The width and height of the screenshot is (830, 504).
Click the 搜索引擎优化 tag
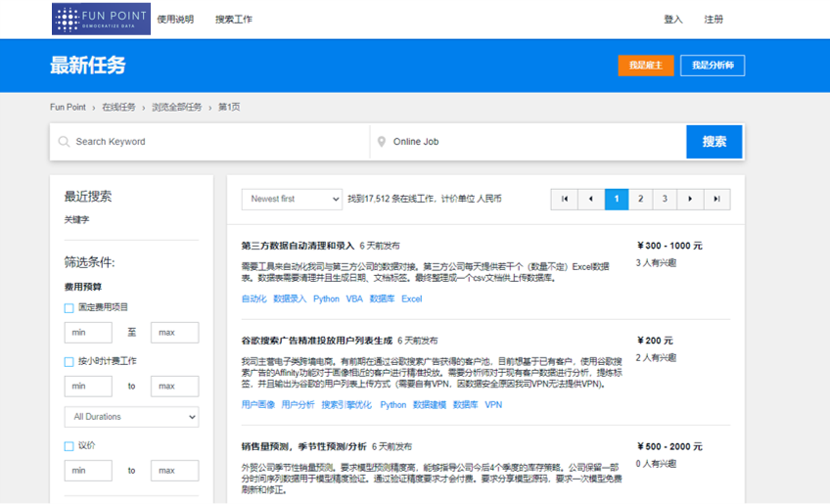coord(346,404)
